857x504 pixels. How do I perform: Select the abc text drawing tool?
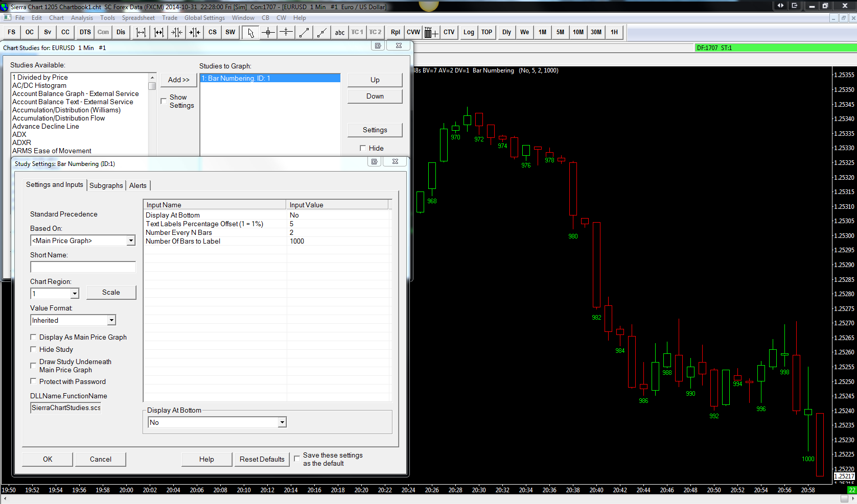click(x=340, y=32)
